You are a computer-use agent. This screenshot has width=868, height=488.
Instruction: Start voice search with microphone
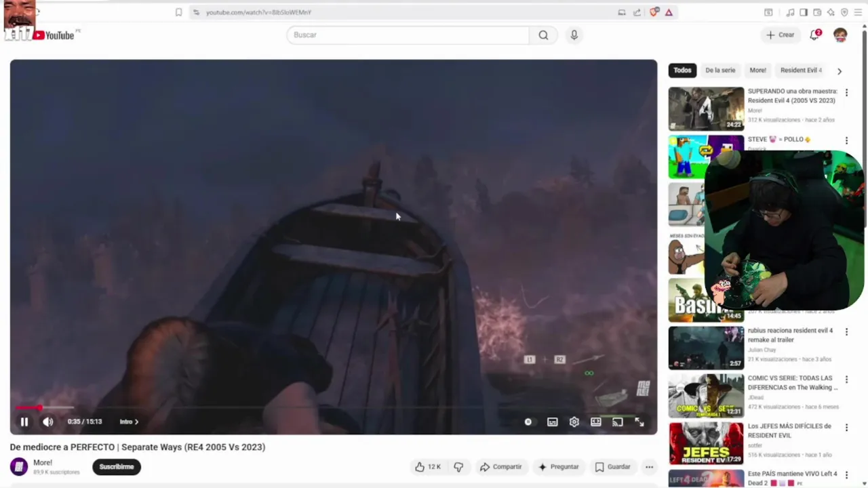[x=574, y=35]
